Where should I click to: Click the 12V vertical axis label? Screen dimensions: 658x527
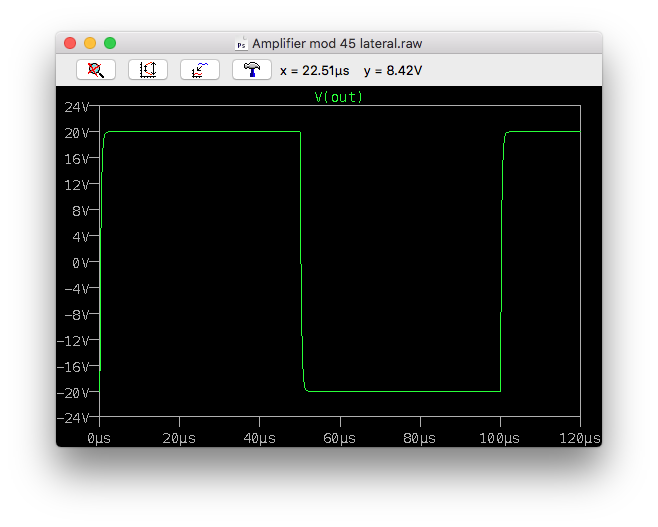[77, 185]
